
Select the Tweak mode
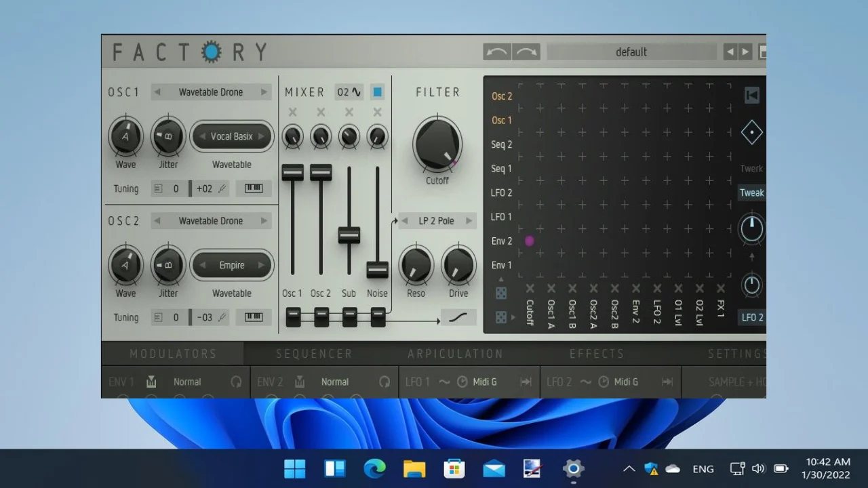(751, 193)
